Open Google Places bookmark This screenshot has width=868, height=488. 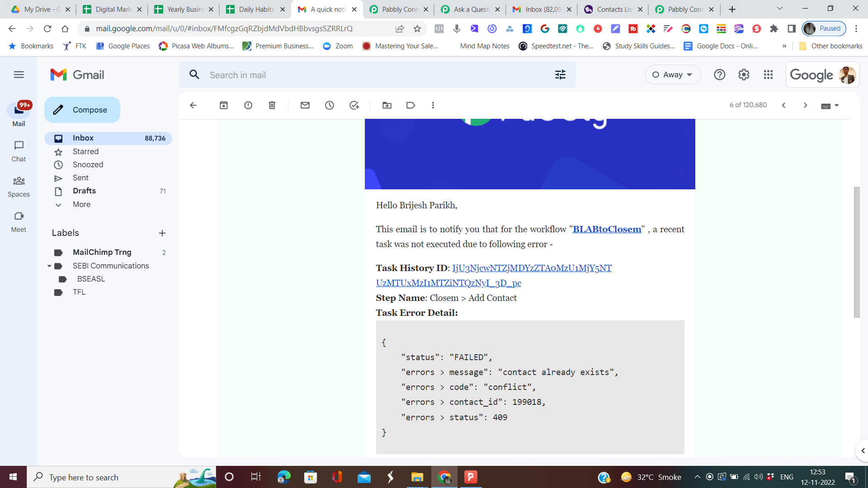123,46
